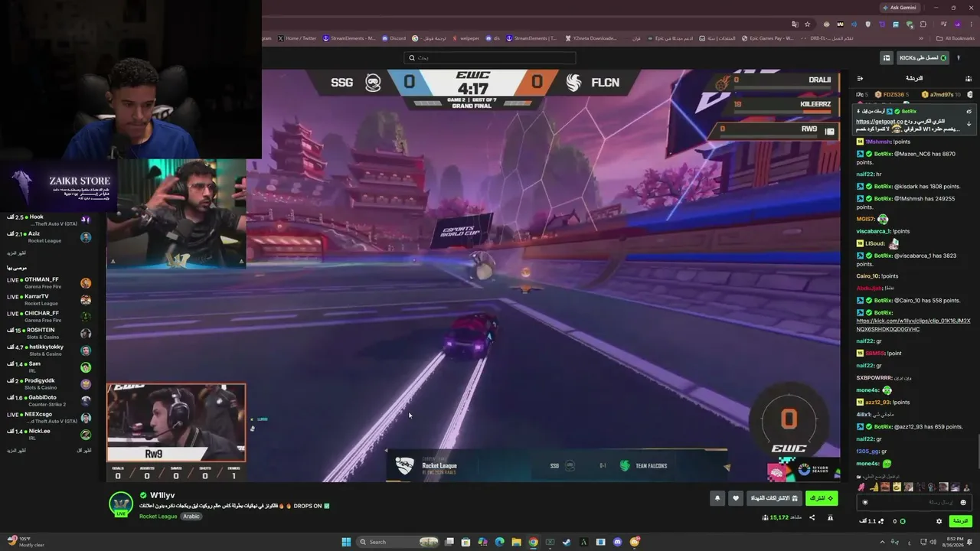Open File Explorer from taskbar
Screen dimensions: 980x551
pos(516,542)
